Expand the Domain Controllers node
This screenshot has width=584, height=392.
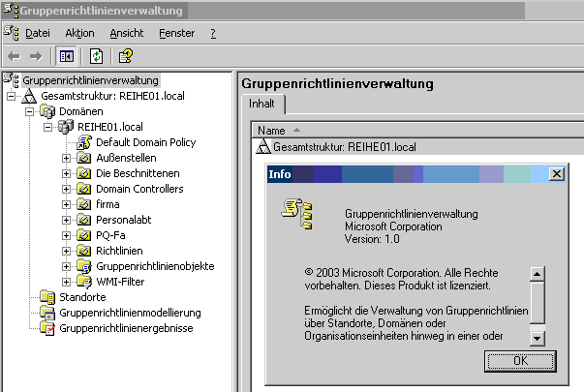click(x=66, y=189)
